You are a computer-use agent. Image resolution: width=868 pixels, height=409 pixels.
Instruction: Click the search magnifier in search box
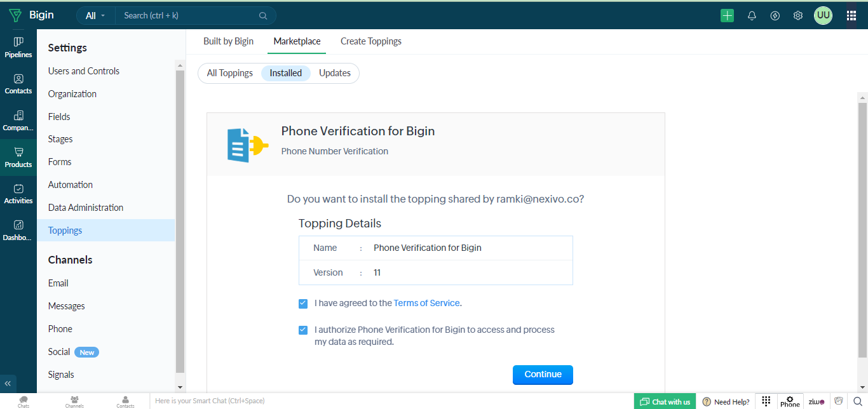pyautogui.click(x=263, y=16)
